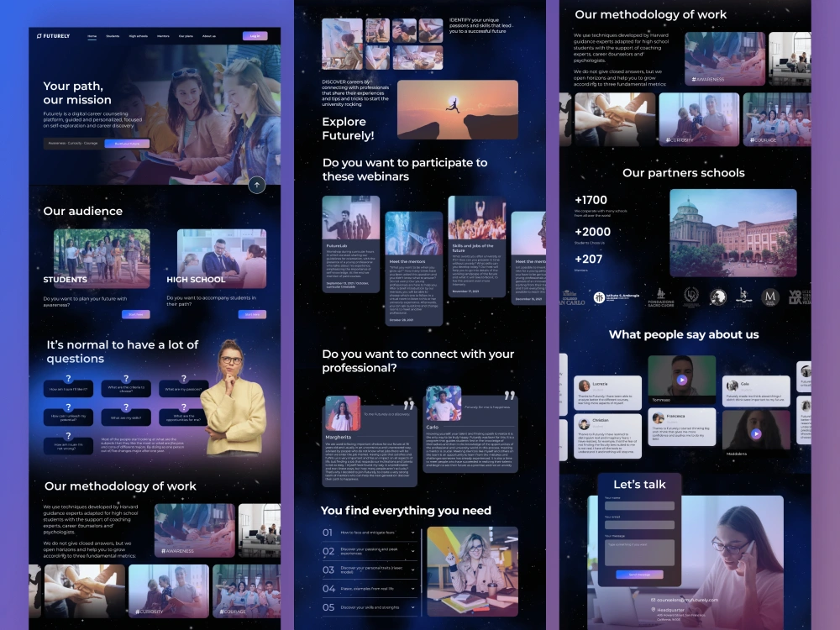Image resolution: width=840 pixels, height=630 pixels.
Task: Click the partner school building photo
Action: [733, 233]
